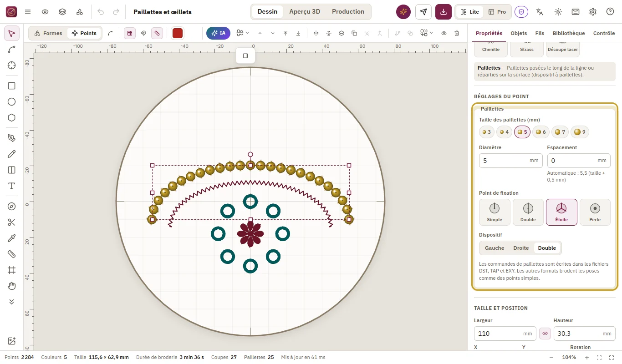Click the Formes mode button

click(48, 33)
